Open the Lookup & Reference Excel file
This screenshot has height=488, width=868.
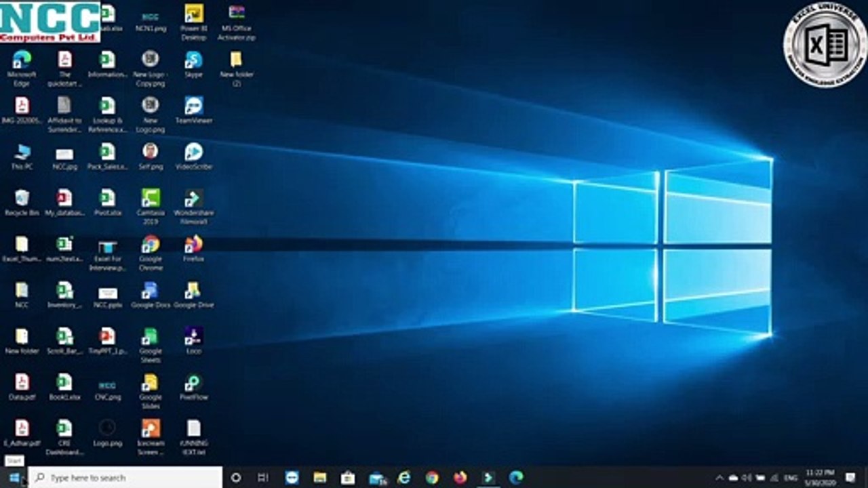coord(107,114)
